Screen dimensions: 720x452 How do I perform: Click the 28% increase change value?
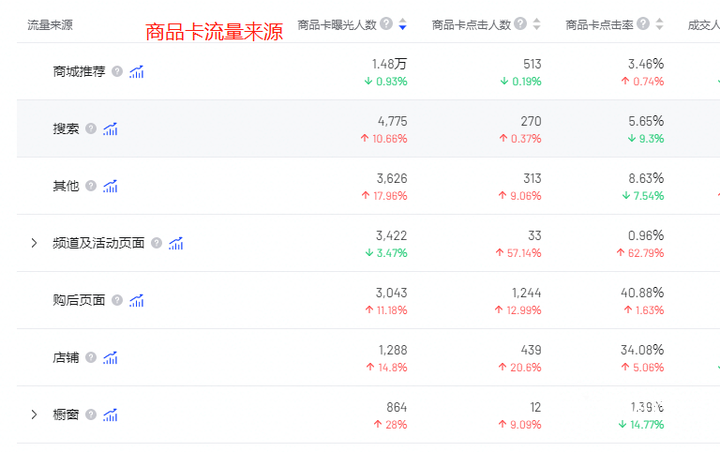396,425
